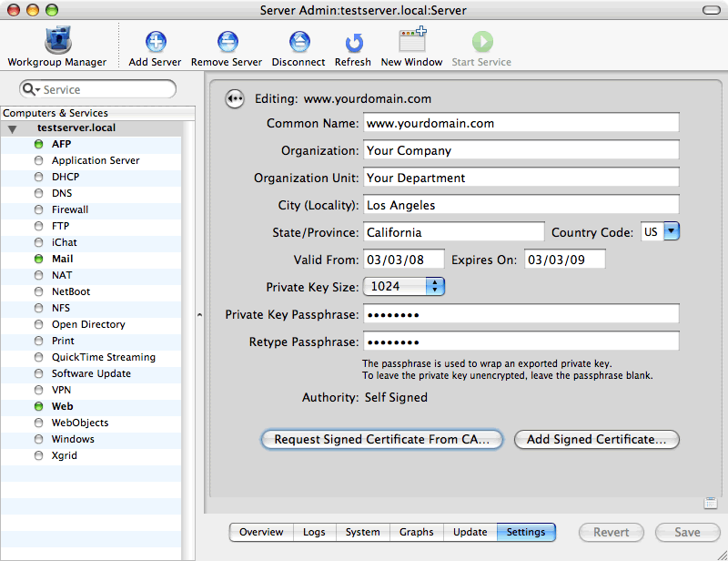Click the status indicator beside DHCP
Viewport: 728px width, 561px height.
39,177
